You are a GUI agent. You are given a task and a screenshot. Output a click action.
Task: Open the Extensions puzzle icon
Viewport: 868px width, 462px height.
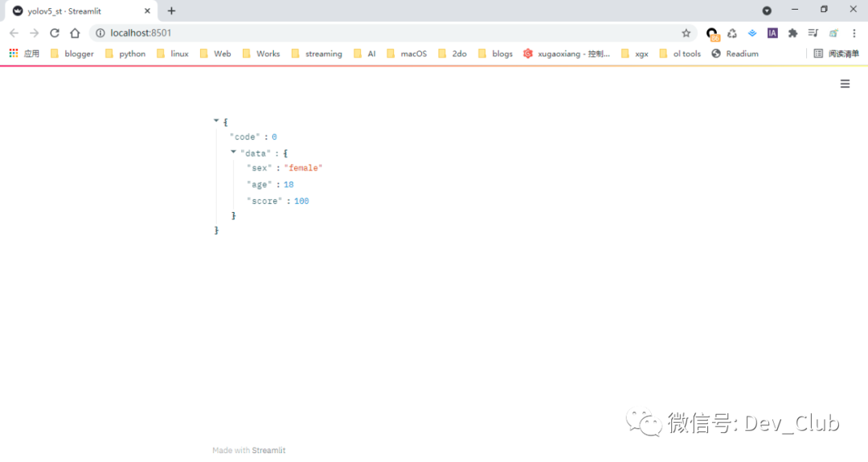point(792,33)
